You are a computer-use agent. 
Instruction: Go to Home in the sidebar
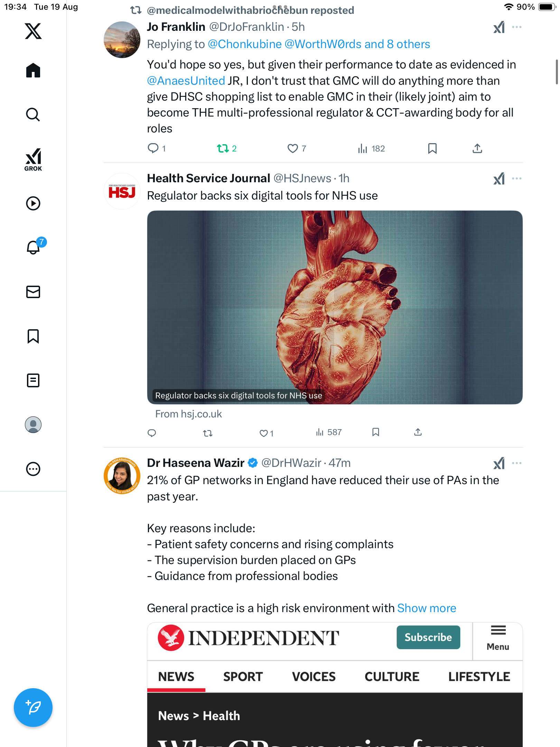33,71
